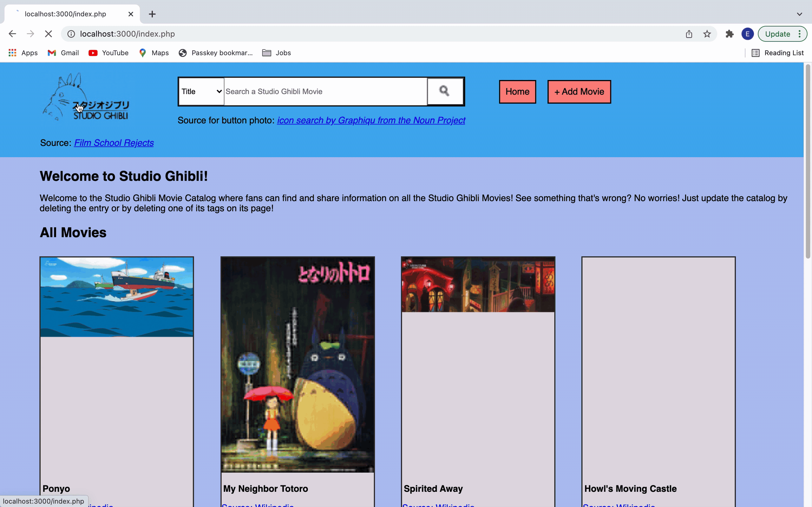Open a new browser tab
The image size is (812, 507).
[152, 14]
